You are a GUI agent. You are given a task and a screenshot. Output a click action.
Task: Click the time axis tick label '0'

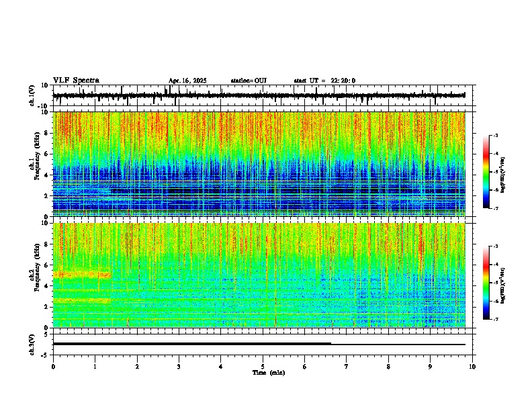coord(53,367)
